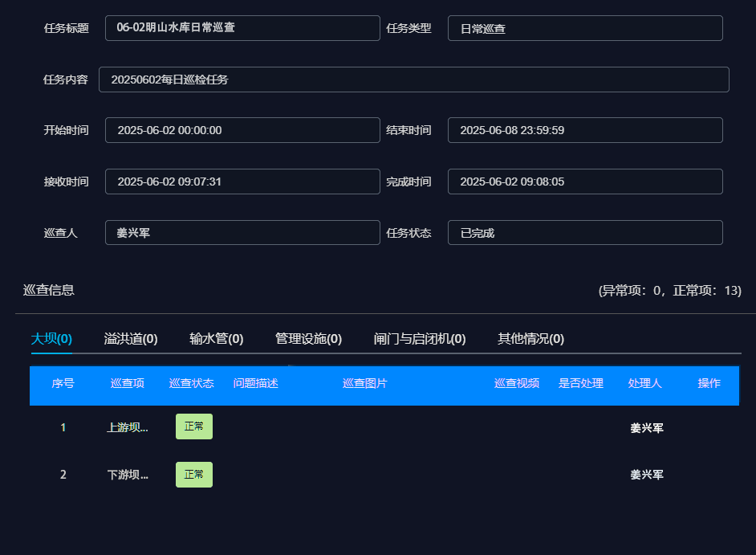Show the 其他情况(0) tab
Image resolution: width=756 pixels, height=555 pixels.
coord(530,339)
